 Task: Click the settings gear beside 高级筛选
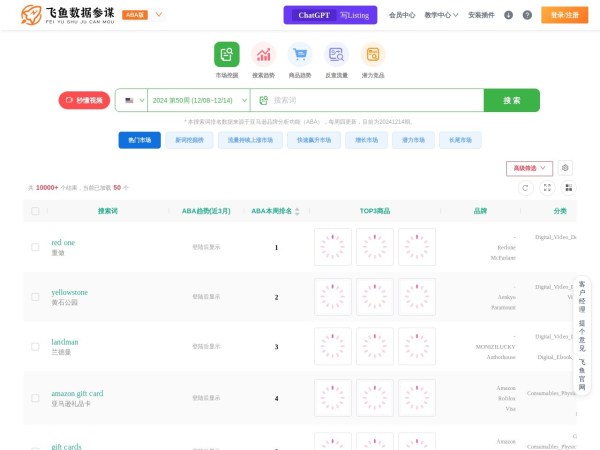566,168
